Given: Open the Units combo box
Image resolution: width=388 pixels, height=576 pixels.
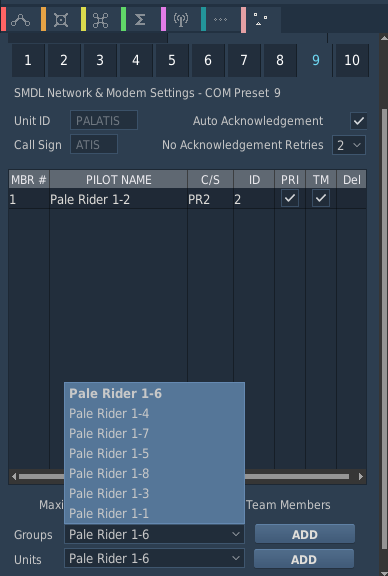Looking at the screenshot, I should tap(154, 558).
